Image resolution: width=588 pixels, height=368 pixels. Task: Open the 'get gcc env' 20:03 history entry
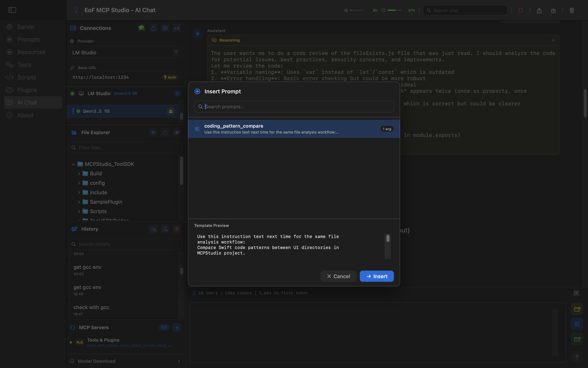(x=124, y=270)
